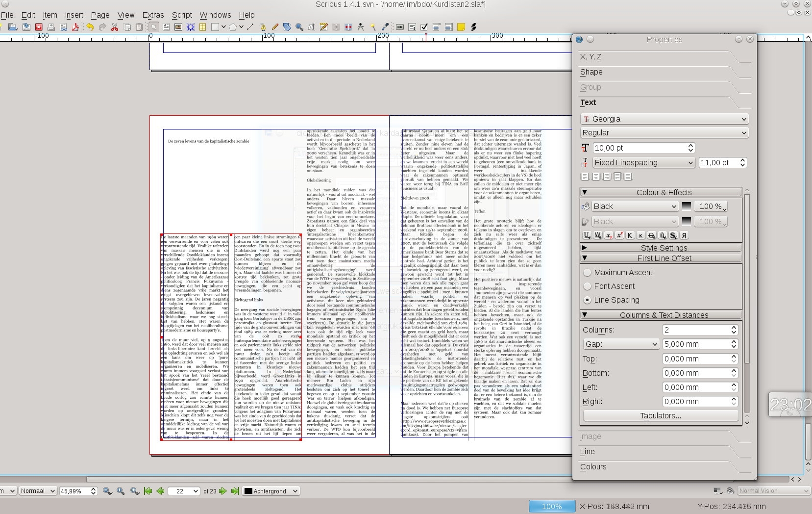The image size is (812, 514).
Task: Go to the first page arrow
Action: (x=148, y=491)
